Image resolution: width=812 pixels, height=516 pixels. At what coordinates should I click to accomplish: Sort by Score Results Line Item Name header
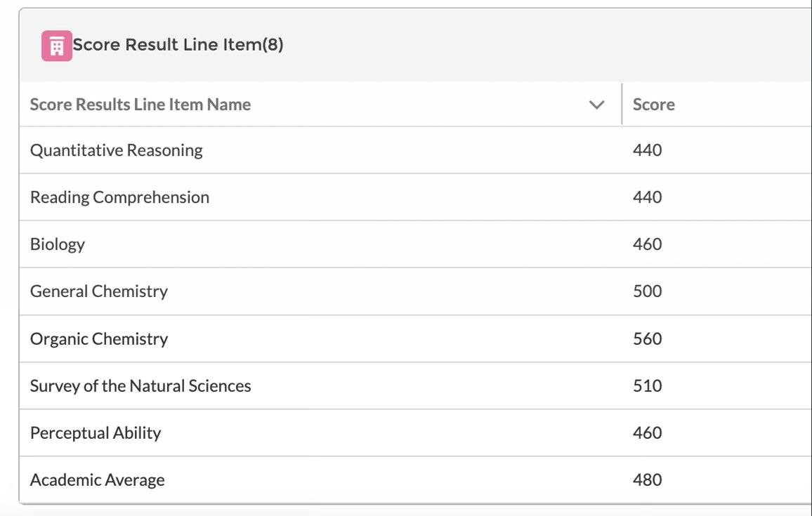coord(140,105)
